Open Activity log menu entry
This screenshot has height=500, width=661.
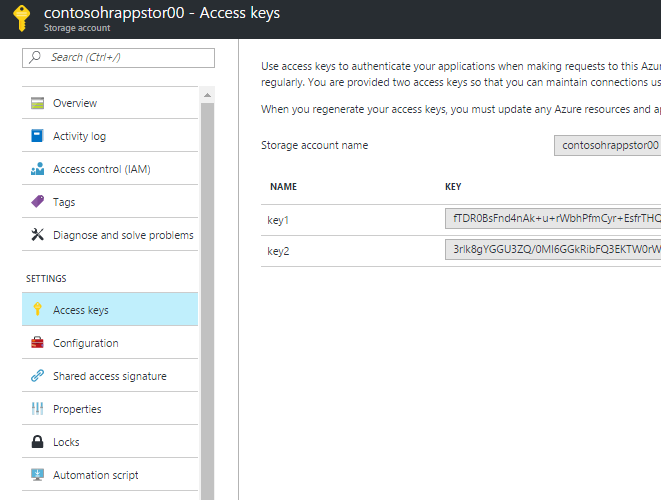click(79, 136)
